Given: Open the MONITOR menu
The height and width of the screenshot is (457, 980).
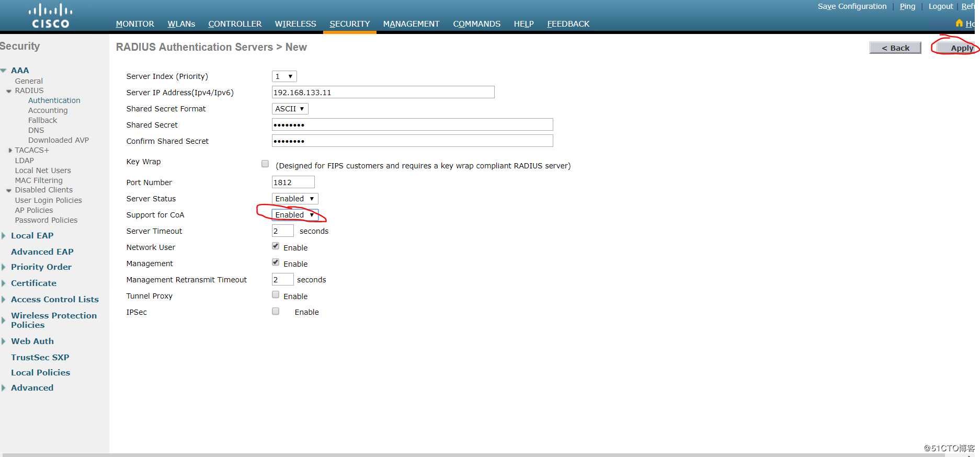Looking at the screenshot, I should (x=135, y=24).
